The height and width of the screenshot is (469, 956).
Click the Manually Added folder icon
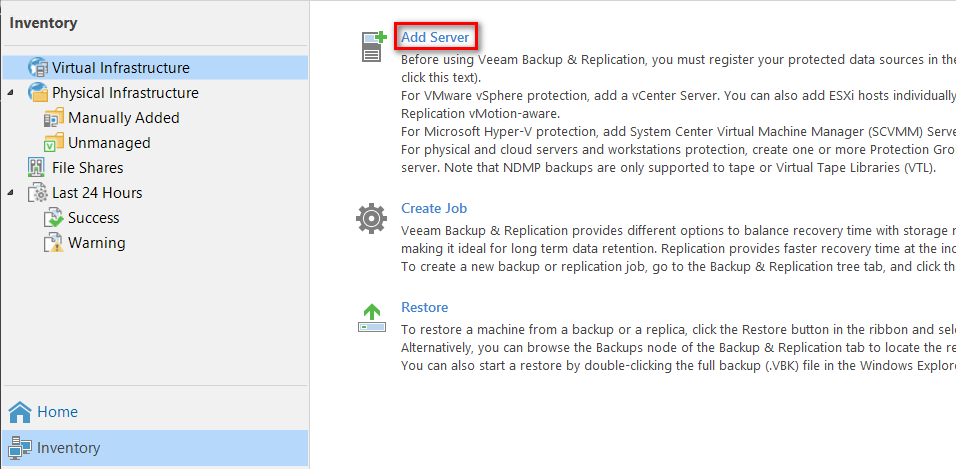pyautogui.click(x=54, y=118)
